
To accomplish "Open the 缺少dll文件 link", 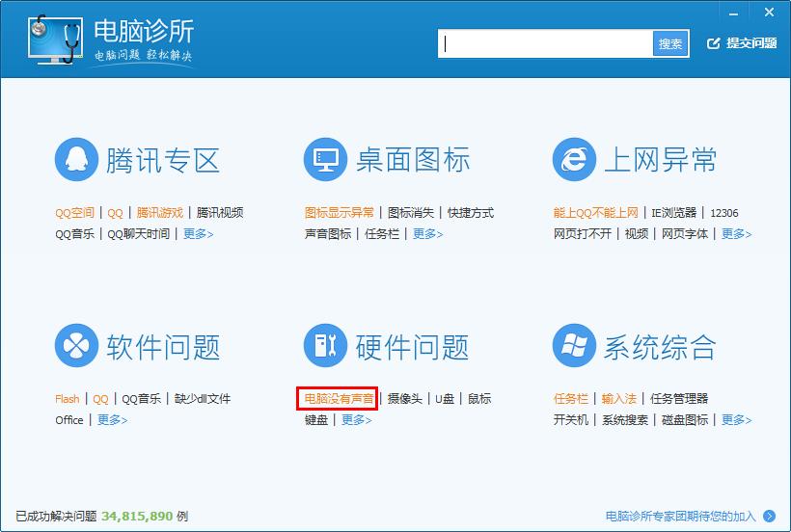I will coord(203,398).
